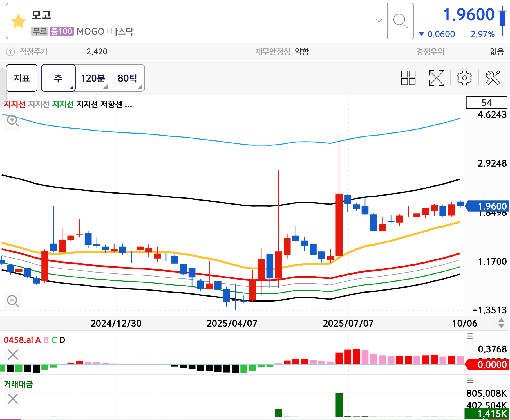This screenshot has height=420, width=510.
Task: Click the current price tag 1.9600 on axis
Action: (488, 206)
